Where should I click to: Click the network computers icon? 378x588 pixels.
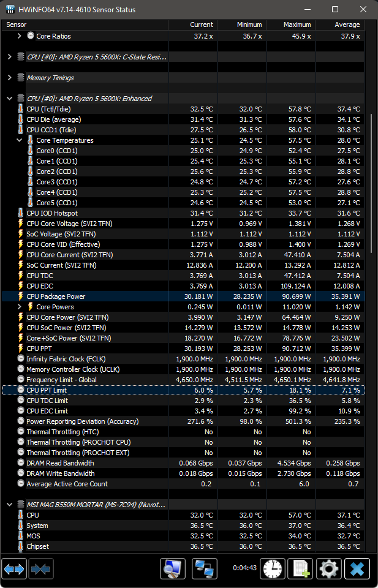(205, 569)
